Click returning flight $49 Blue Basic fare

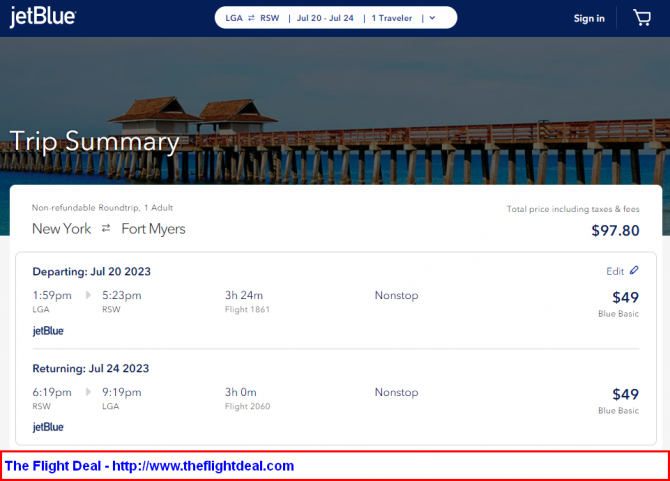(x=619, y=401)
